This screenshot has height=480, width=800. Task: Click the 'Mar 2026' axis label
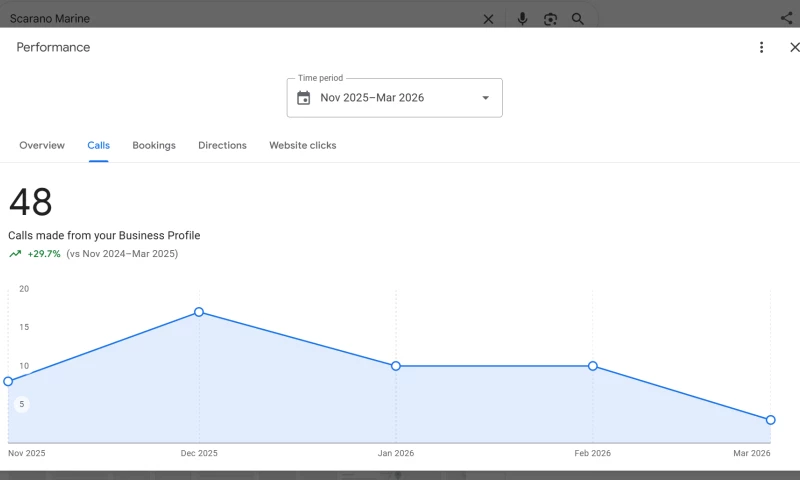pos(752,453)
